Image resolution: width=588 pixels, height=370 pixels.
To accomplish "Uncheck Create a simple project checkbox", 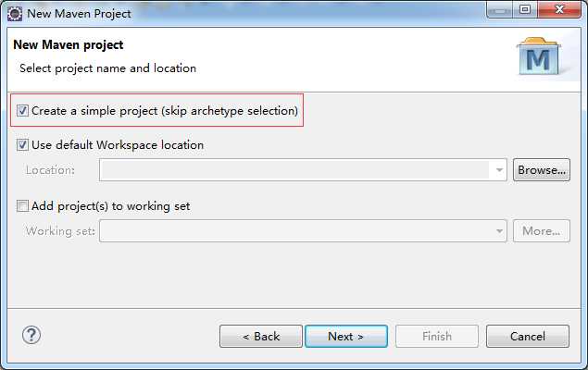I will coord(22,111).
